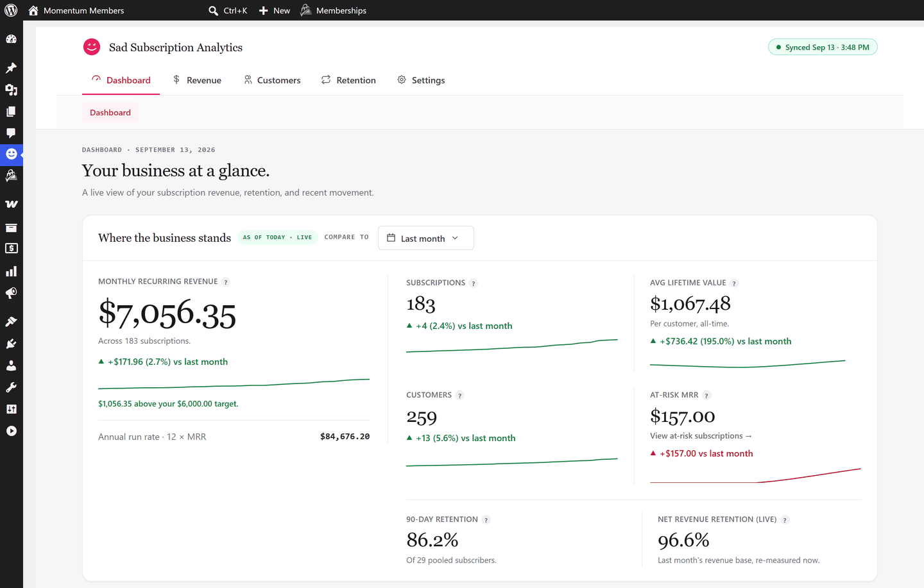The width and height of the screenshot is (924, 588).
Task: Open Comments via speech bubble icon
Action: 11,133
